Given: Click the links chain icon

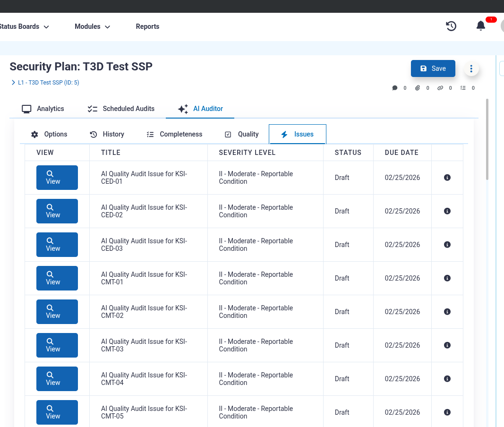Looking at the screenshot, I should tap(440, 88).
